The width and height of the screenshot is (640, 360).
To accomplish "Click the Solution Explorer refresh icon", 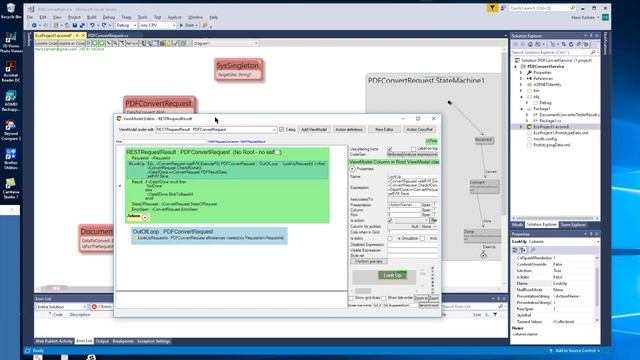I will 571,44.
